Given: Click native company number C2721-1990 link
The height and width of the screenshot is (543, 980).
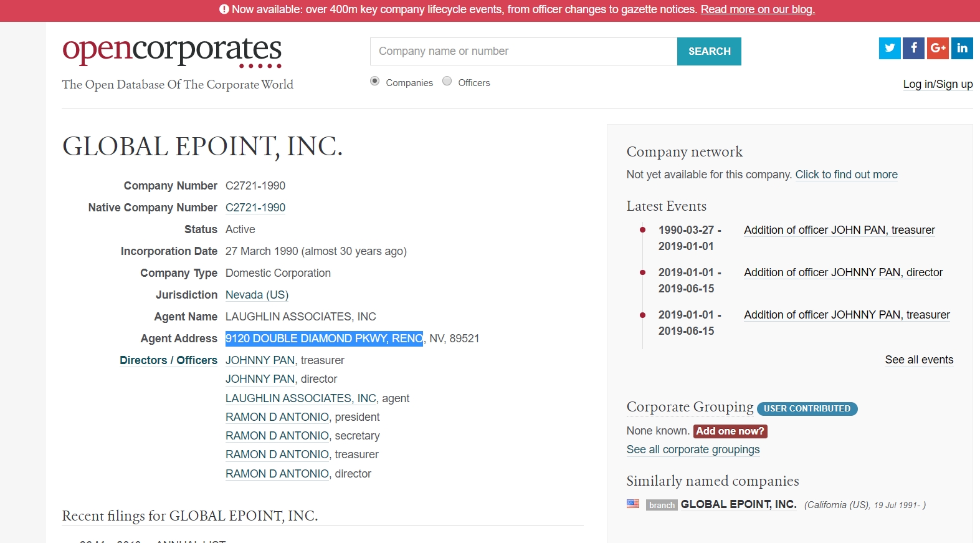Looking at the screenshot, I should click(255, 208).
